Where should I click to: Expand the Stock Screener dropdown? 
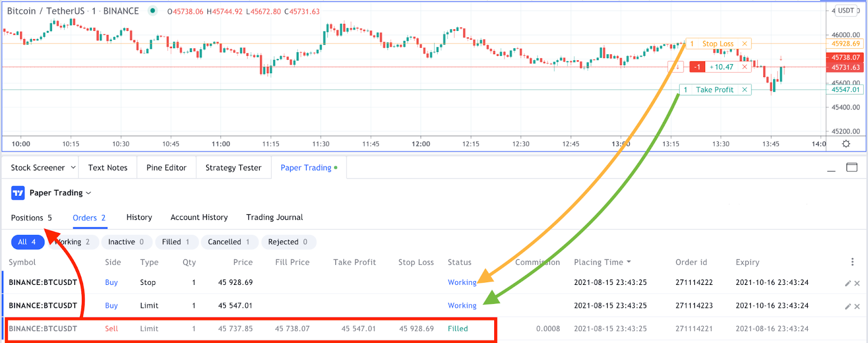pos(73,168)
